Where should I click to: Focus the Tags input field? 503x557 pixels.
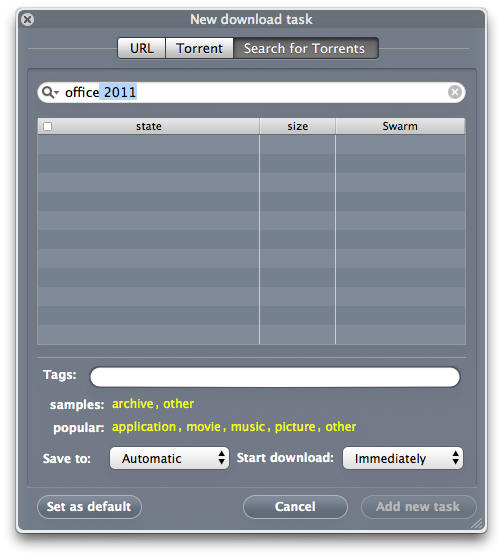[275, 377]
